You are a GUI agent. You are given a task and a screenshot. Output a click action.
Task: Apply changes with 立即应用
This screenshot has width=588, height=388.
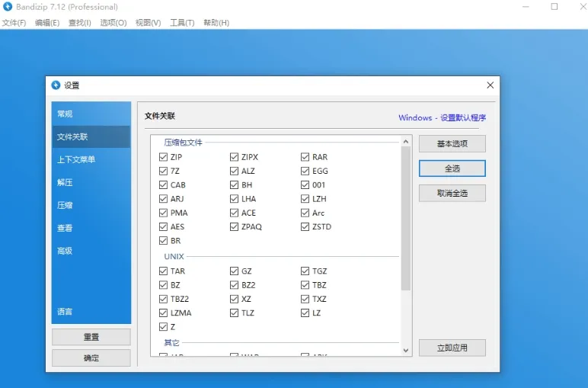point(452,348)
